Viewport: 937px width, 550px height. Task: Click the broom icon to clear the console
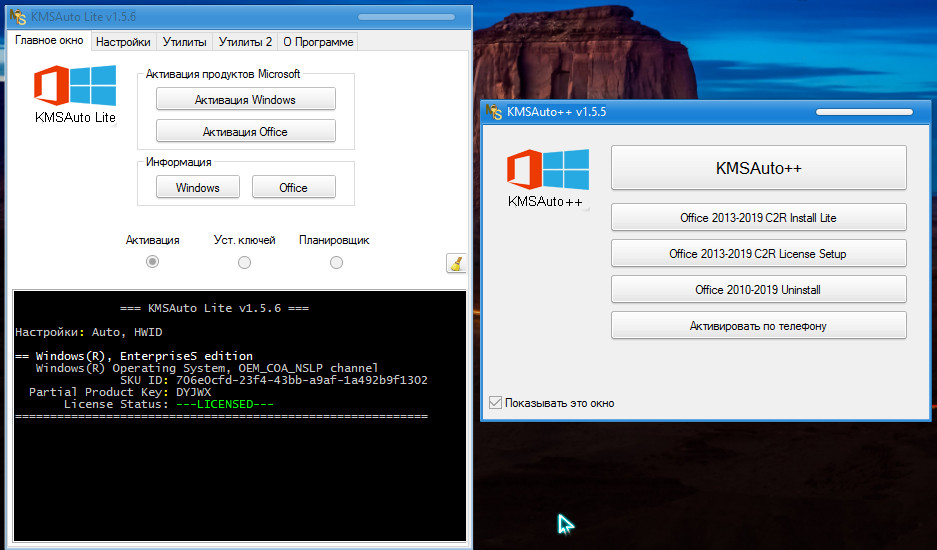455,263
